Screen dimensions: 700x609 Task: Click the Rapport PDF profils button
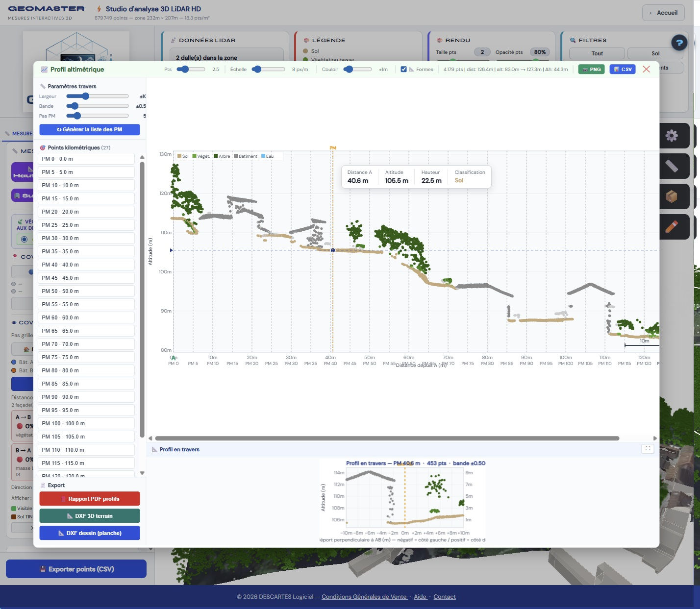click(x=89, y=499)
